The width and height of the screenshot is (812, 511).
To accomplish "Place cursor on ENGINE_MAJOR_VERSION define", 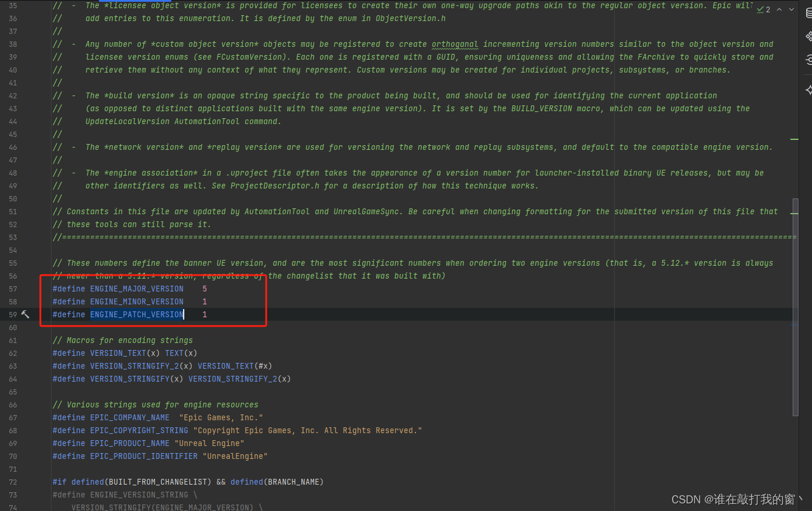I will (137, 289).
